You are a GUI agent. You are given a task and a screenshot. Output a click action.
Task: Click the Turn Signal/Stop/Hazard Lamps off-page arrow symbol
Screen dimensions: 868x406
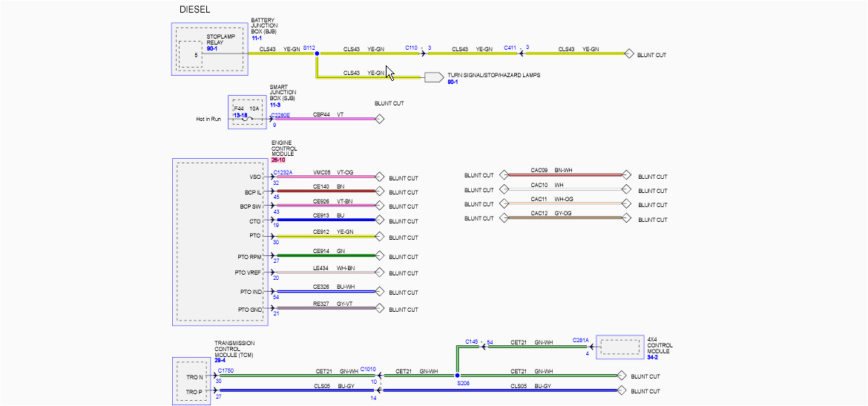pyautogui.click(x=433, y=76)
